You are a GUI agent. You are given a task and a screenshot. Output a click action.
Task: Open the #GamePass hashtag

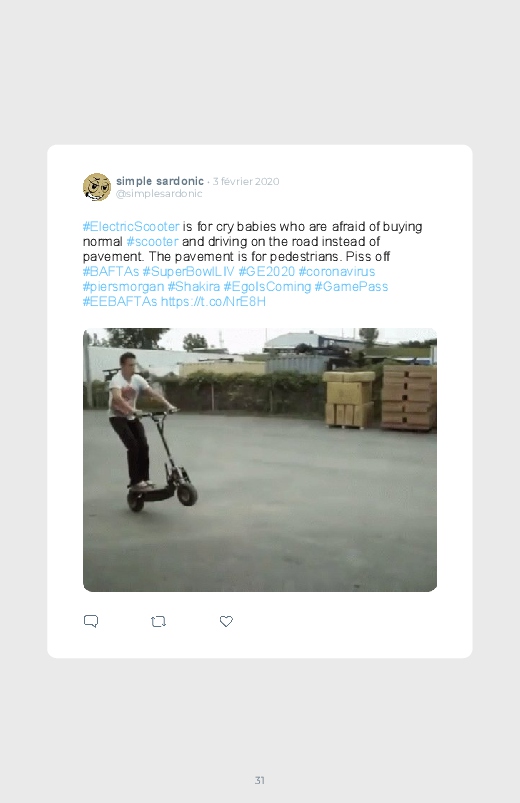click(x=351, y=286)
